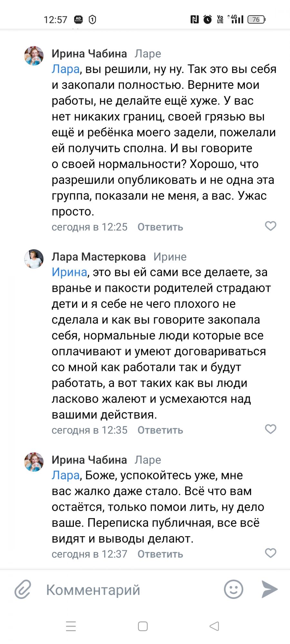Open Irina Chabina's avatar on top comment
This screenshot has height=644, width=290.
point(34,56)
